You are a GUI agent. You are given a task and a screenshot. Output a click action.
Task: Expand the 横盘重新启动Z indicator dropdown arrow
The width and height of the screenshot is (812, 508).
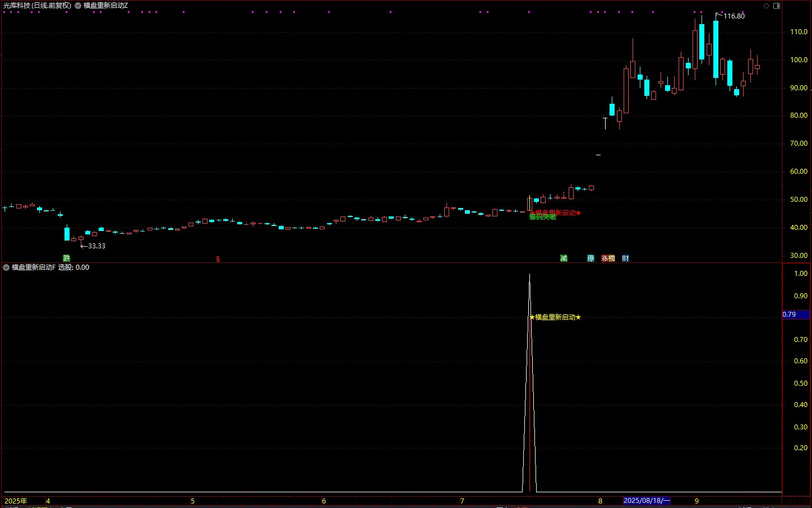click(78, 6)
